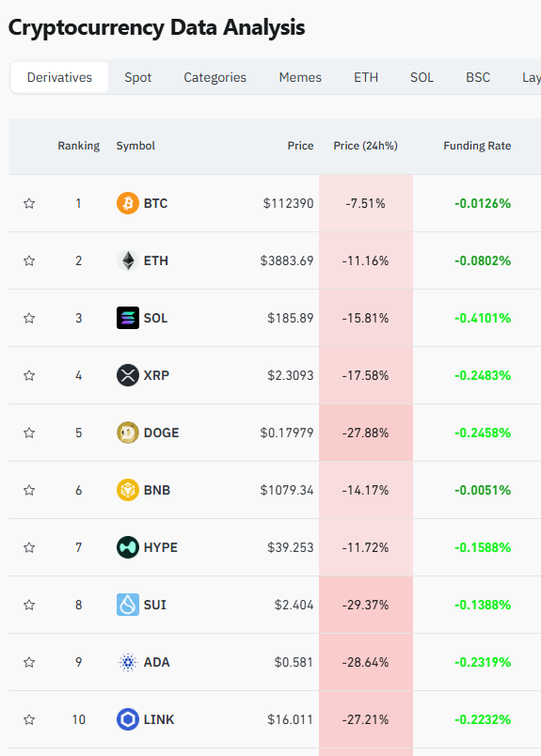This screenshot has height=756, width=541.
Task: Mark ADA as favorite star
Action: pyautogui.click(x=29, y=662)
